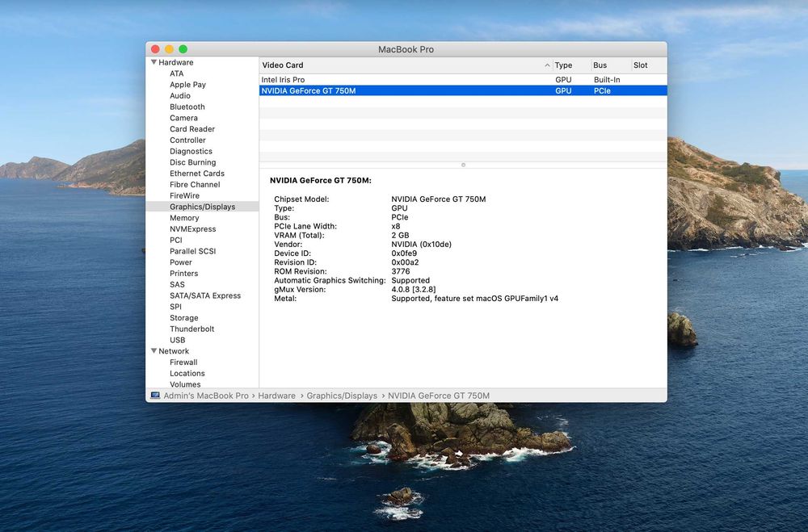Sort by the Video Card column header
The height and width of the screenshot is (532, 808).
(405, 65)
